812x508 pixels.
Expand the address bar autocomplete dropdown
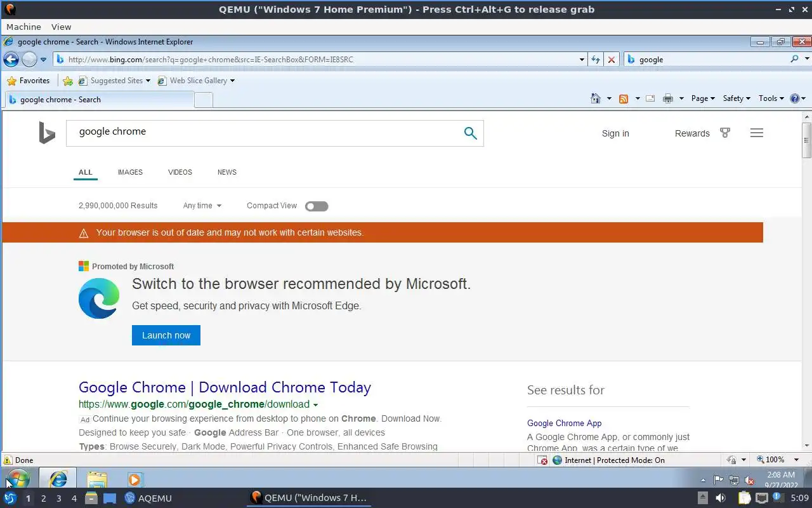[582, 60]
